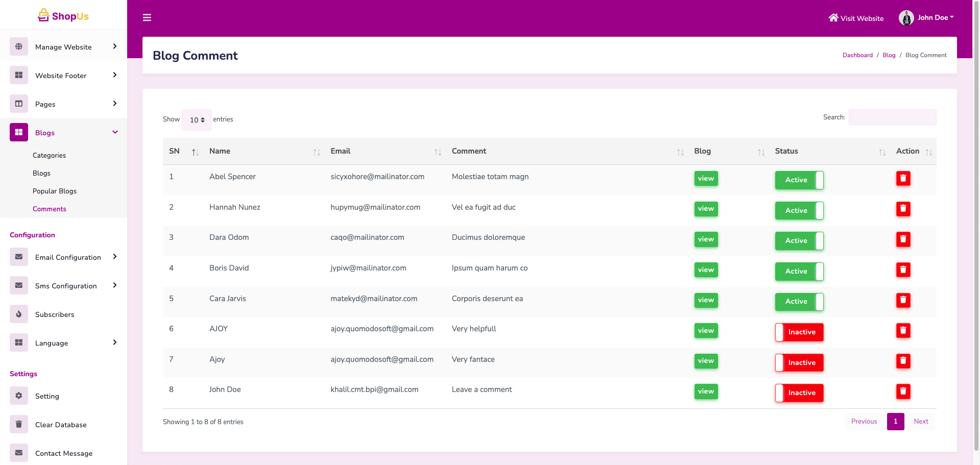
Task: Delete Abel Spencer's comment with trash icon
Action: tap(903, 179)
